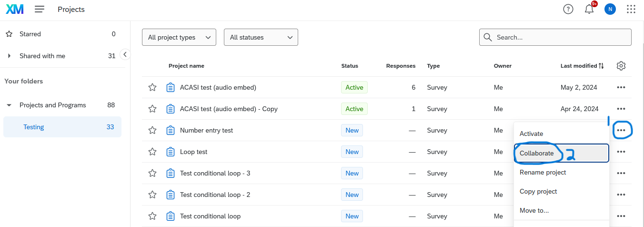View notifications via the bell icon
This screenshot has height=227, width=644.
pos(589,10)
